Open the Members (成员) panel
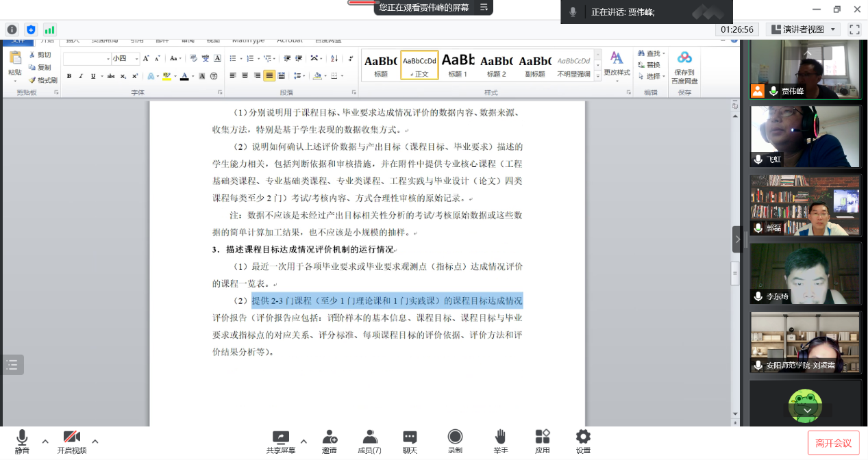This screenshot has height=460, width=868. pos(370,441)
